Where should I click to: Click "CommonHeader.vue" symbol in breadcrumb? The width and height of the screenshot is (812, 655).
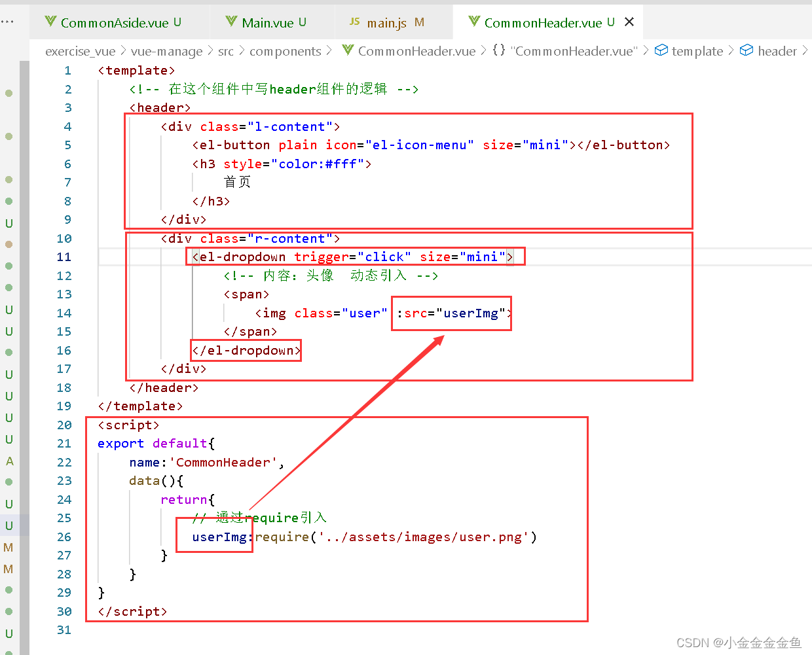[x=574, y=51]
